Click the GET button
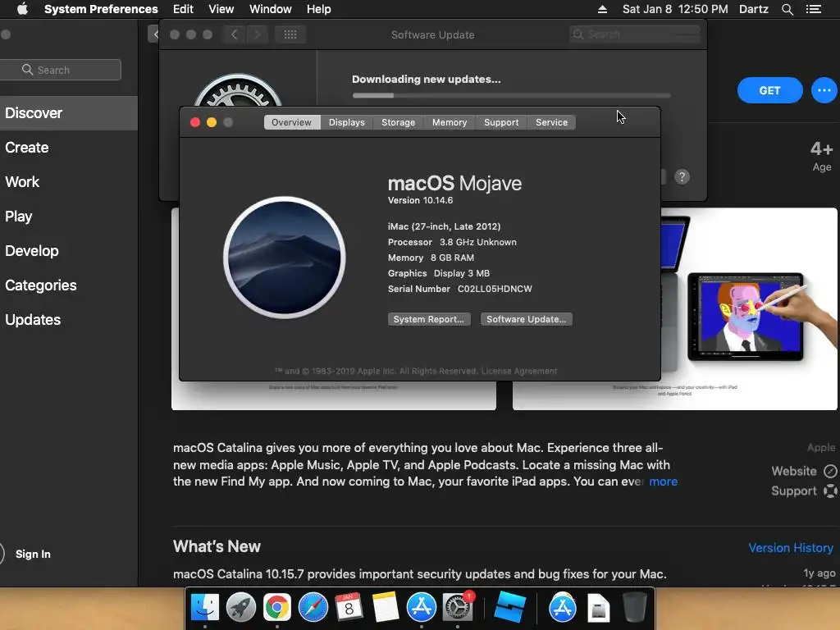This screenshot has height=630, width=840. tap(769, 90)
